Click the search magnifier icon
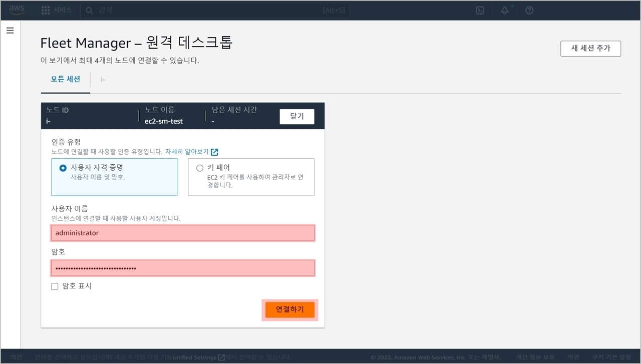This screenshot has height=364, width=641. (x=89, y=11)
